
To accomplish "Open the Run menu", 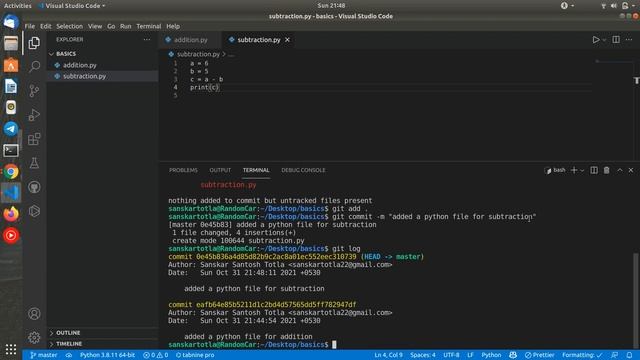I will [x=126, y=26].
